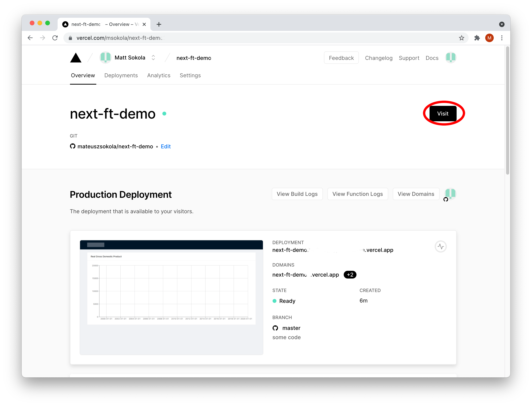Click the Feedback button
The width and height of the screenshot is (532, 406).
coord(341,58)
